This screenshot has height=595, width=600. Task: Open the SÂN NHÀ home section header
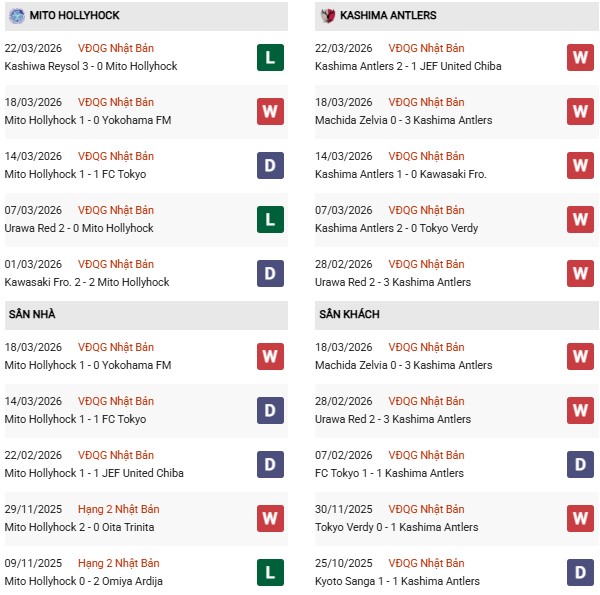[34, 314]
